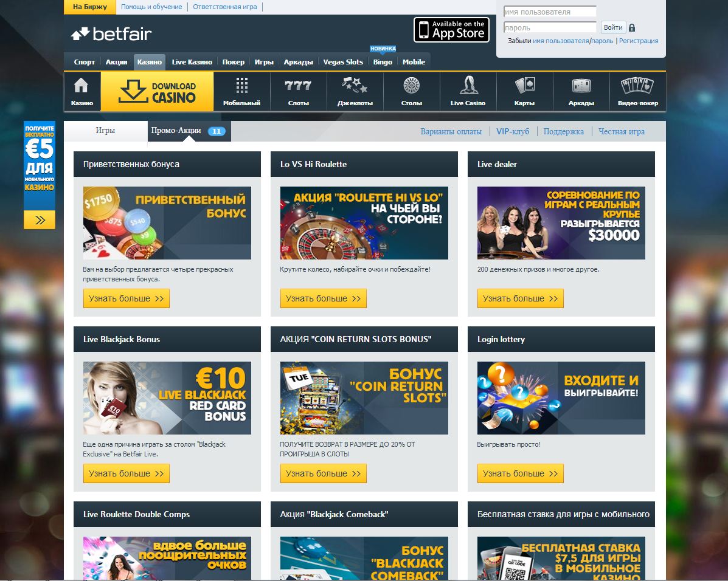Click the Blackjack Comeback banner image
This screenshot has width=728, height=581.
[x=364, y=559]
